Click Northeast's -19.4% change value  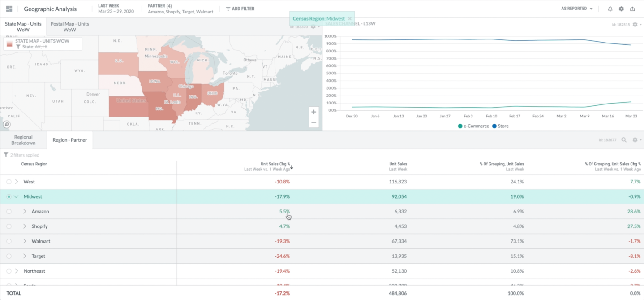click(x=282, y=271)
